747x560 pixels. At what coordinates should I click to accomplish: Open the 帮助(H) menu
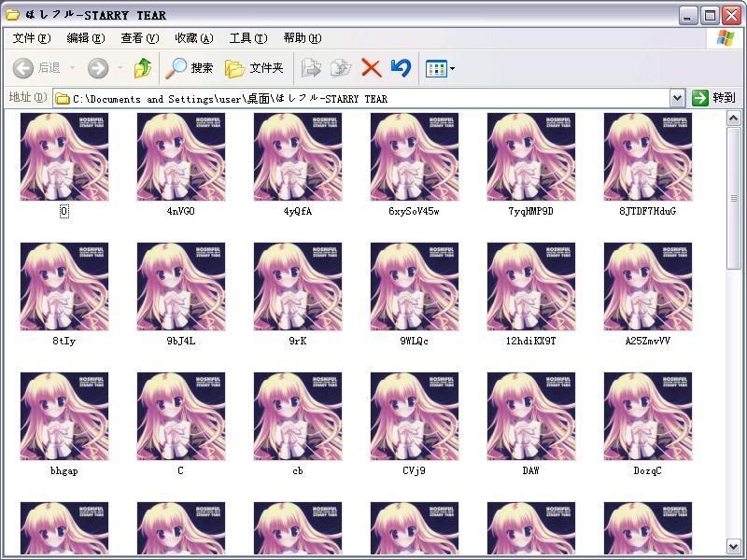303,38
